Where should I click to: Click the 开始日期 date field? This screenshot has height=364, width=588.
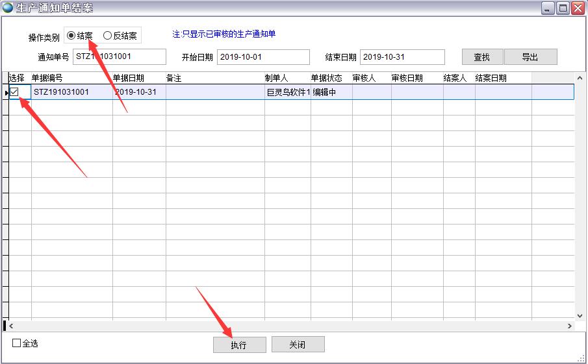[x=263, y=57]
